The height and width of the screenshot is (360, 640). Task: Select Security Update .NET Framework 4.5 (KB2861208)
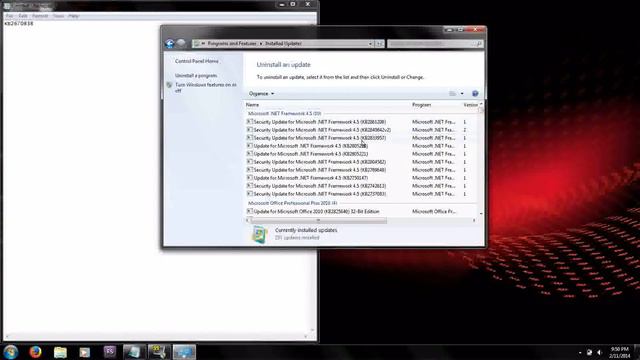[361, 122]
